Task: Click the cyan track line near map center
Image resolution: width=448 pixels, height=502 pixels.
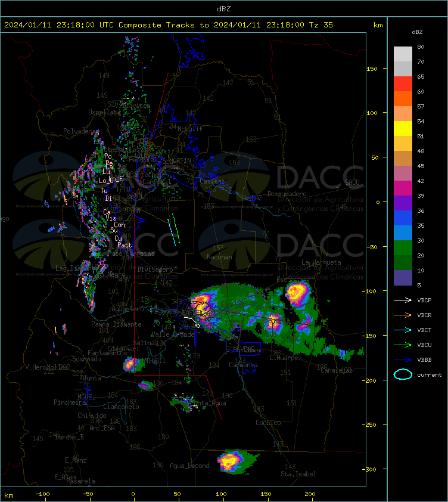Action: [172, 232]
